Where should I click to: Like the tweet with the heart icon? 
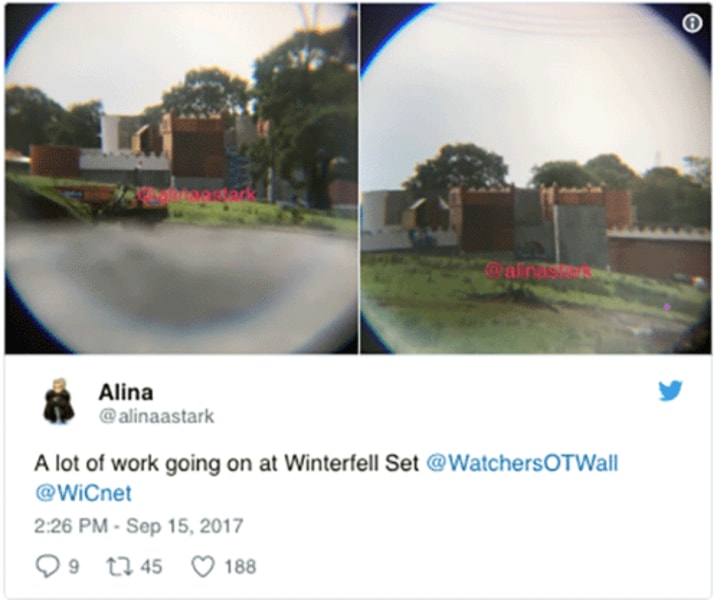pyautogui.click(x=203, y=566)
